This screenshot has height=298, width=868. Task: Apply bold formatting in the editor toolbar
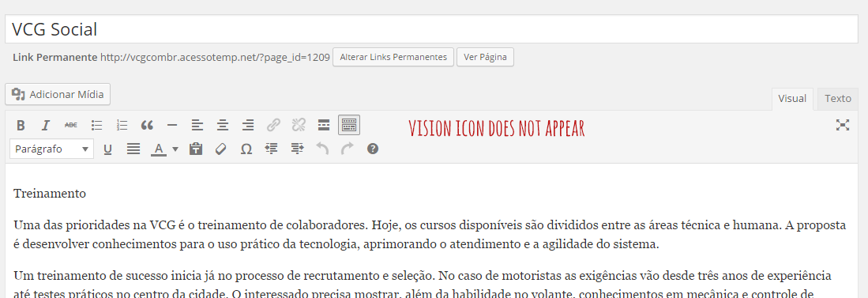tap(21, 125)
